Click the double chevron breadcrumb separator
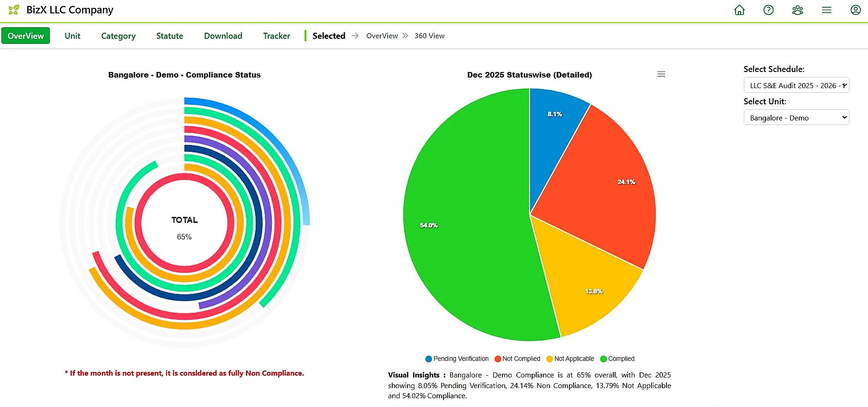The height and width of the screenshot is (407, 868). click(x=405, y=36)
